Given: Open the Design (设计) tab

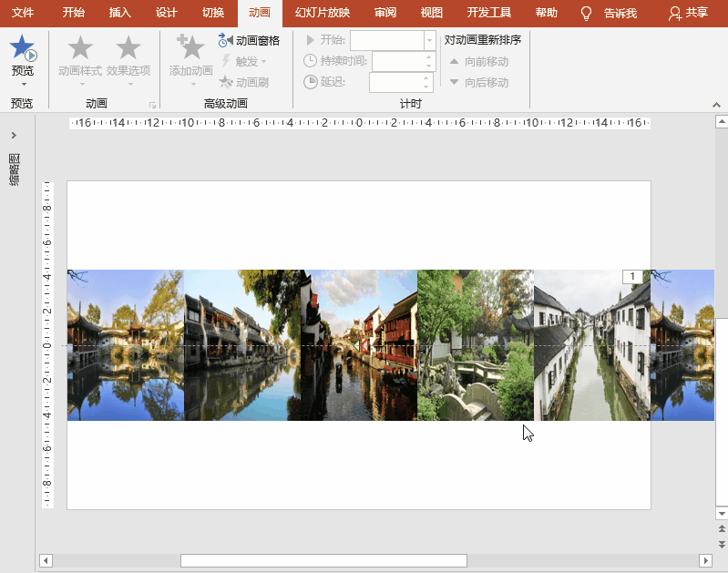Looking at the screenshot, I should pos(166,13).
